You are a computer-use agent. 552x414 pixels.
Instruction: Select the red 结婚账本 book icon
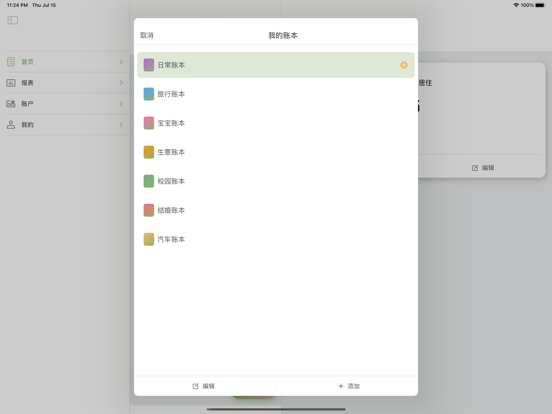click(149, 210)
